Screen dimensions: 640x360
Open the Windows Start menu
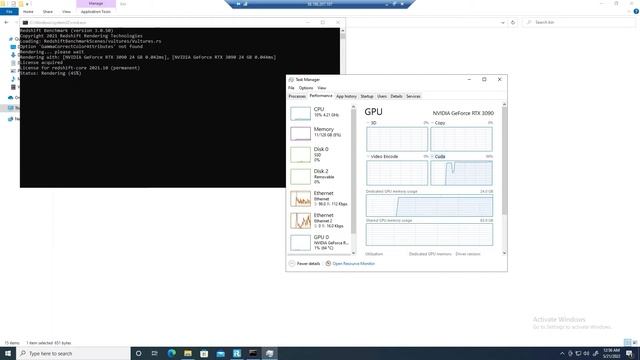[x=8, y=353]
